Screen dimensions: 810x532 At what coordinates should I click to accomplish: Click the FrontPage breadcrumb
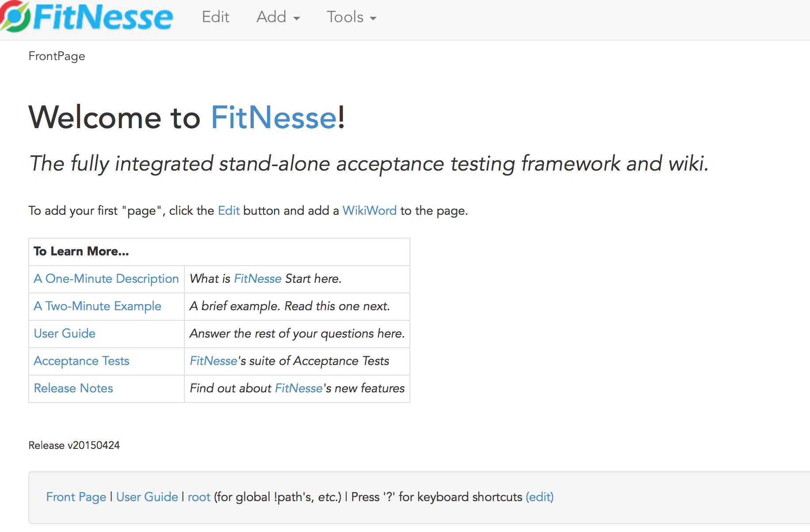(57, 56)
